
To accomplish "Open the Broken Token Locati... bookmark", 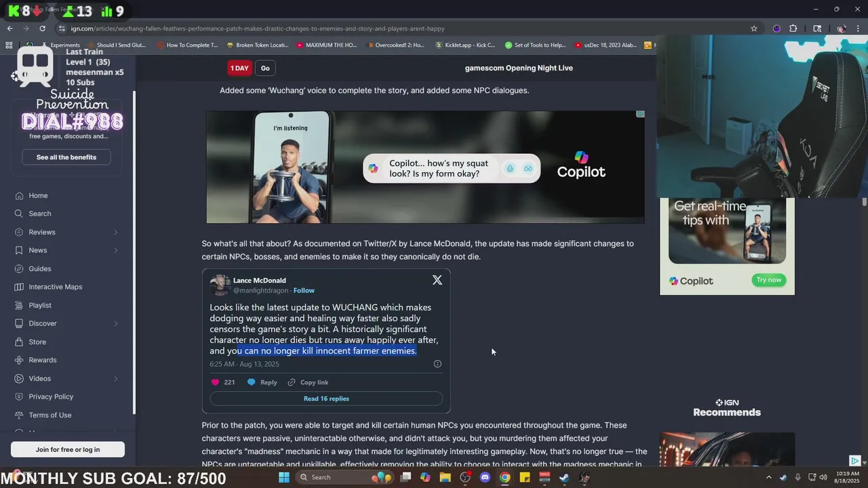I will click(257, 45).
